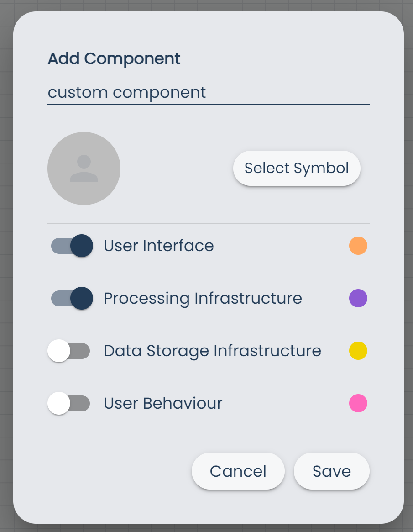Image resolution: width=413 pixels, height=532 pixels.
Task: Turn off Processing Infrastructure
Action: pyautogui.click(x=72, y=298)
